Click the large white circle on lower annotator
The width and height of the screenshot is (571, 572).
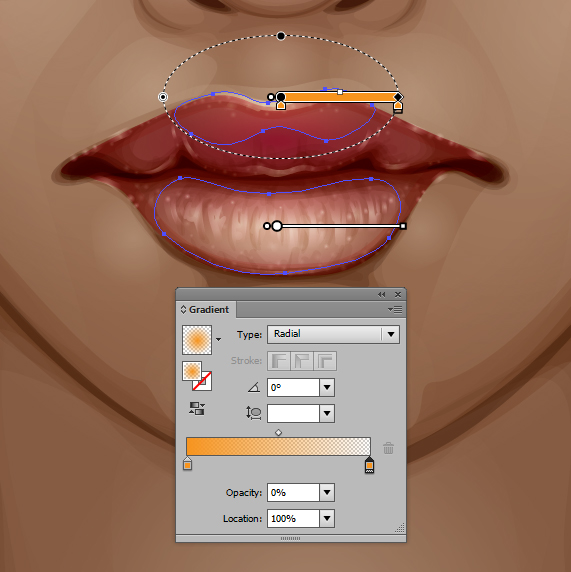(277, 226)
